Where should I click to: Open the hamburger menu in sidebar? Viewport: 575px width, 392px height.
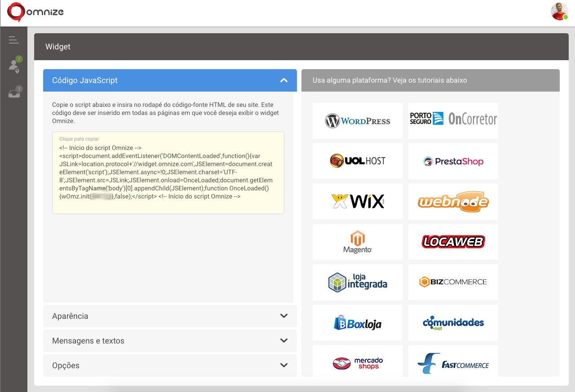click(x=13, y=40)
